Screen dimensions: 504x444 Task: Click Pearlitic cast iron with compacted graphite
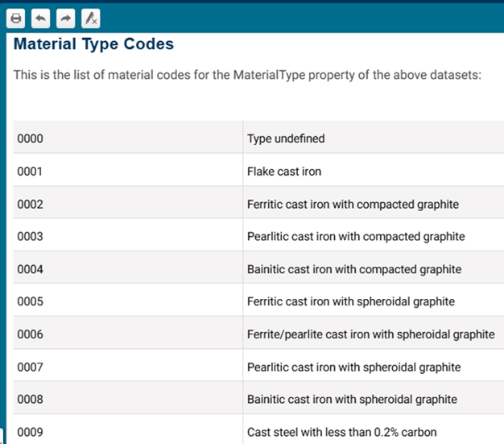click(356, 237)
